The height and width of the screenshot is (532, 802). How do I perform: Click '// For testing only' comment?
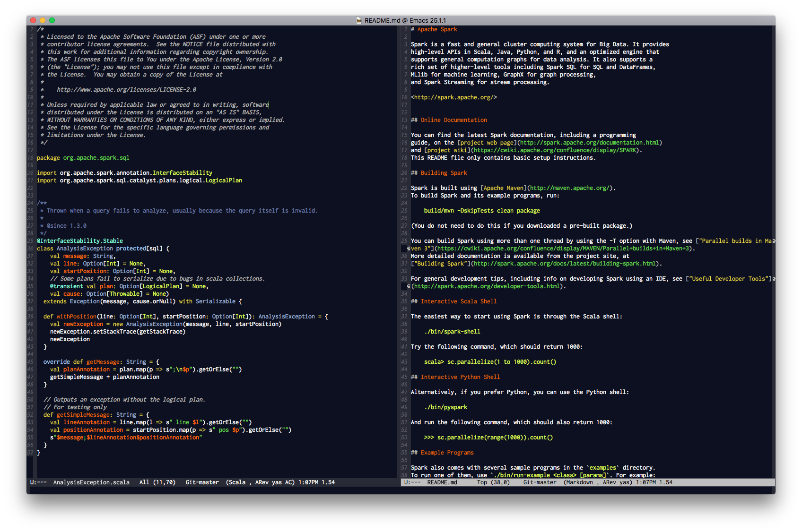click(x=75, y=407)
